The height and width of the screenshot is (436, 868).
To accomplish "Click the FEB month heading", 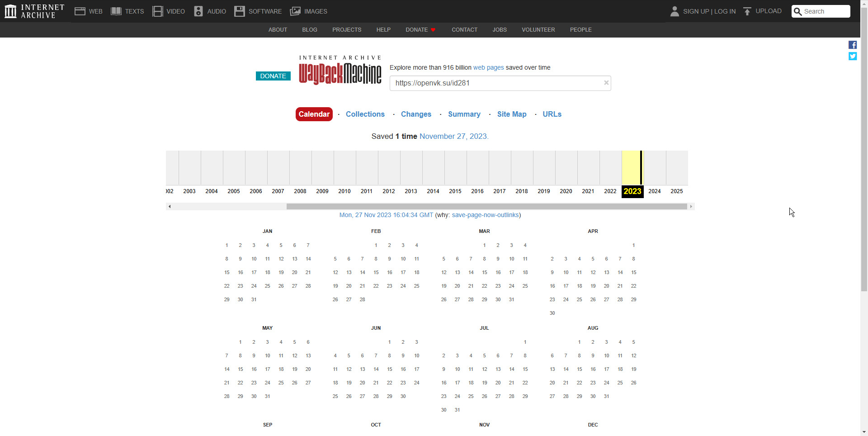I will (x=376, y=231).
